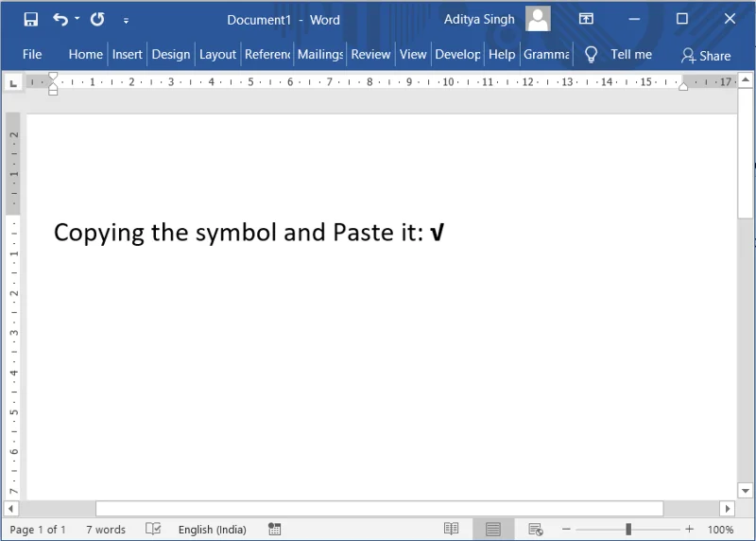Click the tab stop selector at ruler corner

click(x=13, y=83)
